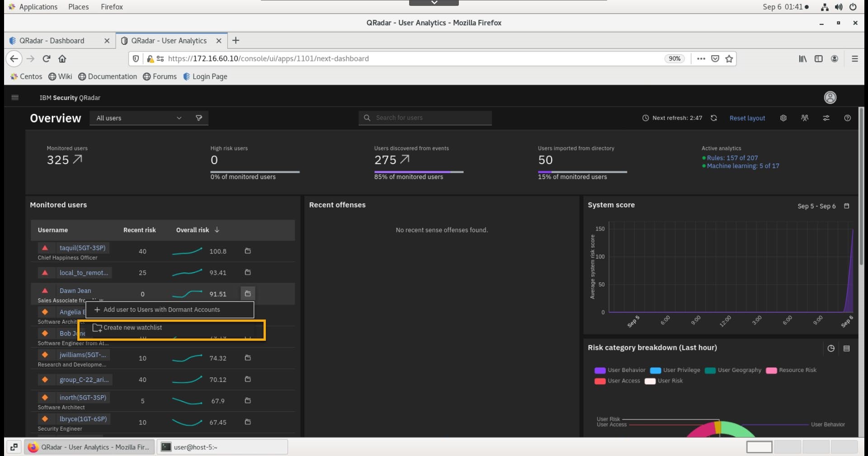Open jwilliams(5GT-... user link
868x456 pixels.
click(83, 355)
